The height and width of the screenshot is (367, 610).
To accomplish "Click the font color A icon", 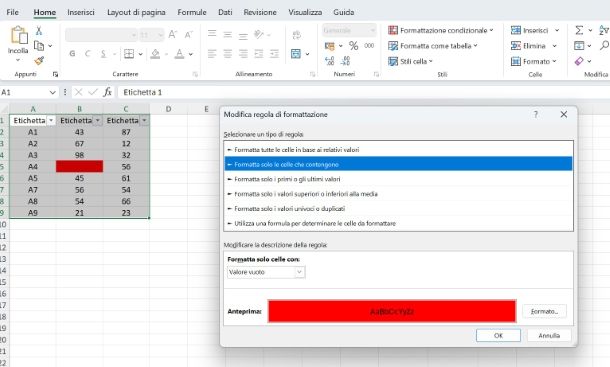I will point(179,54).
